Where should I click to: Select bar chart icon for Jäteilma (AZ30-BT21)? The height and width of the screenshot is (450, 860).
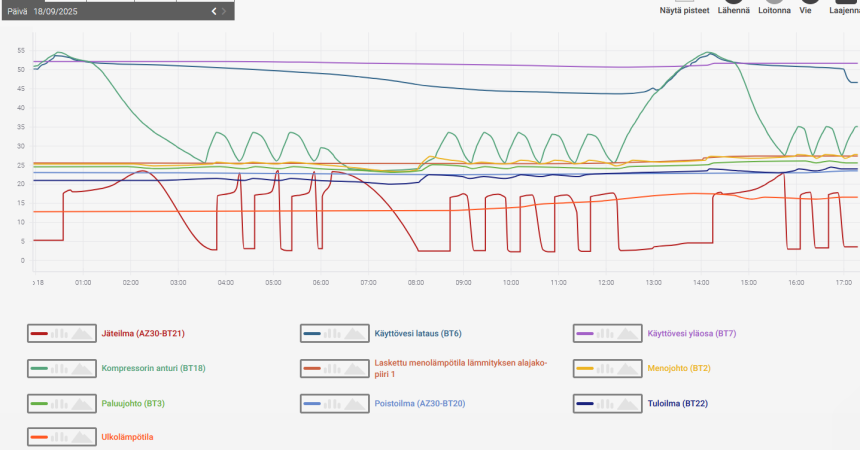(x=61, y=333)
